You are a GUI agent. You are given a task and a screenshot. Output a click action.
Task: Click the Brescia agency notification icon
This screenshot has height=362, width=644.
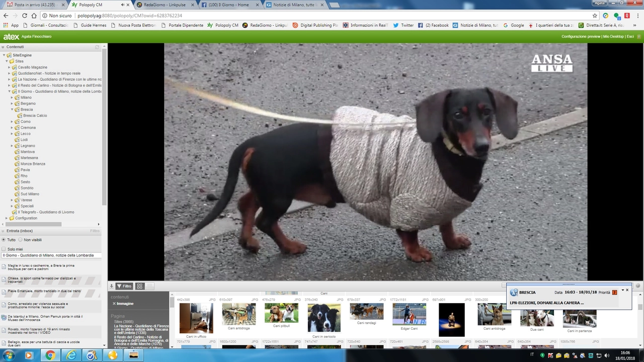(x=514, y=292)
